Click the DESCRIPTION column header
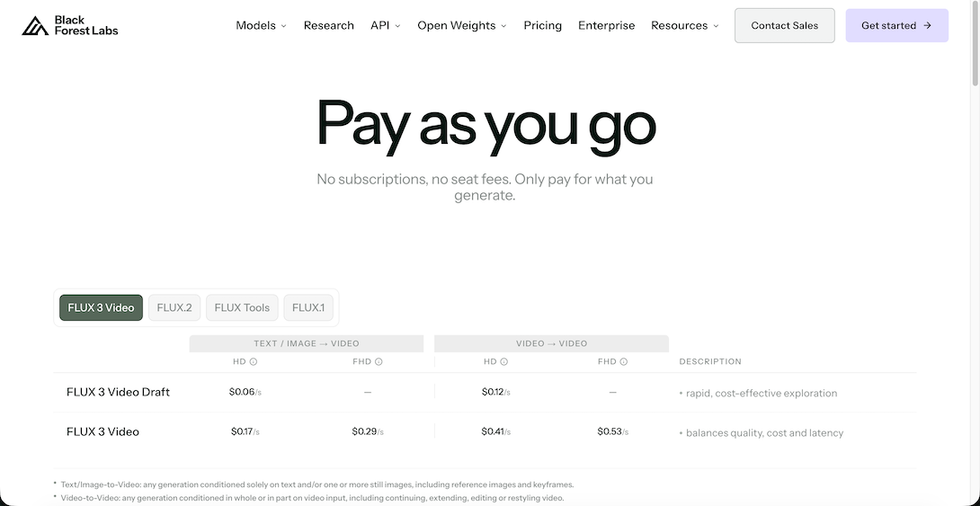Viewport: 980px width, 506px height. pos(710,361)
